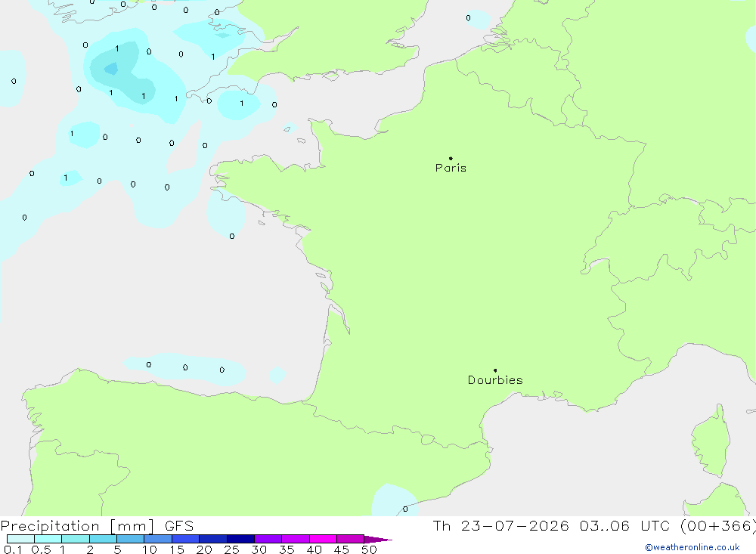
Task: Select the 30 mm violet legend swatch
Action: coord(268,539)
